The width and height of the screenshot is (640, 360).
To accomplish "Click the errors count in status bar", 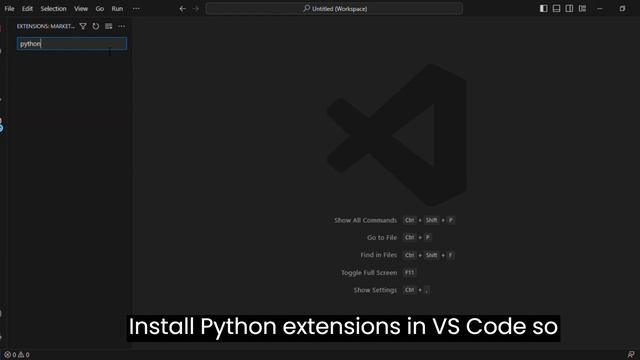I will 11,355.
